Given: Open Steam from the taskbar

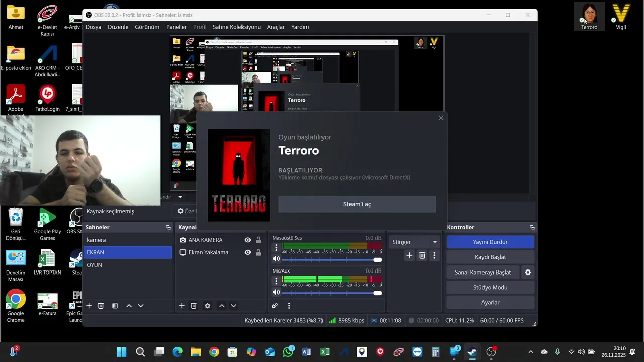Looking at the screenshot, I should tap(472, 352).
